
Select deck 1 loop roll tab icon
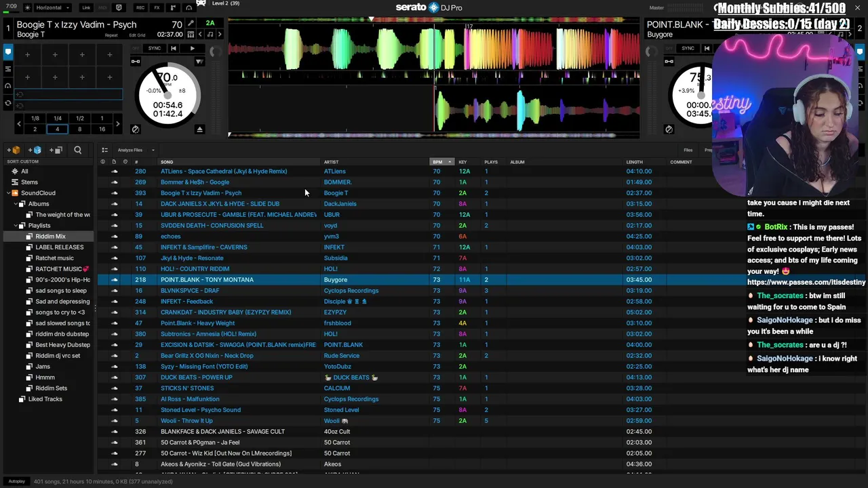click(x=8, y=103)
